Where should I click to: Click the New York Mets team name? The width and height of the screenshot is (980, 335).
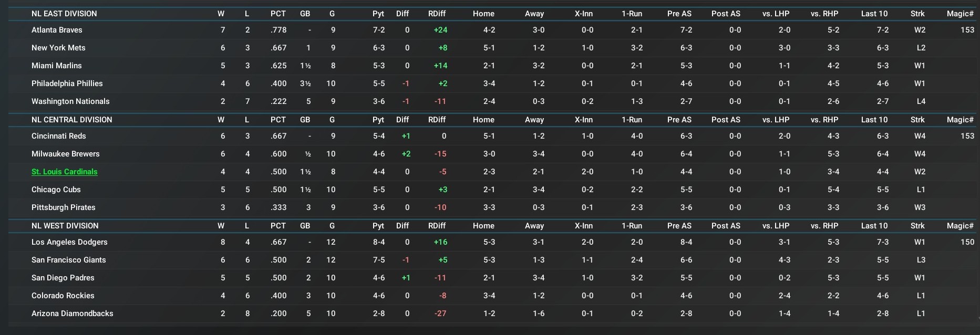coord(58,48)
